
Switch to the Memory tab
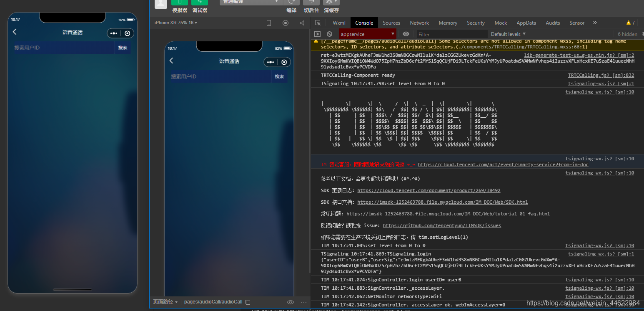click(448, 23)
